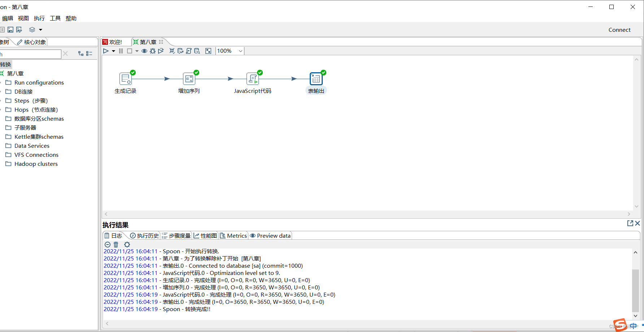
Task: Click the replay transformation icon
Action: [161, 51]
